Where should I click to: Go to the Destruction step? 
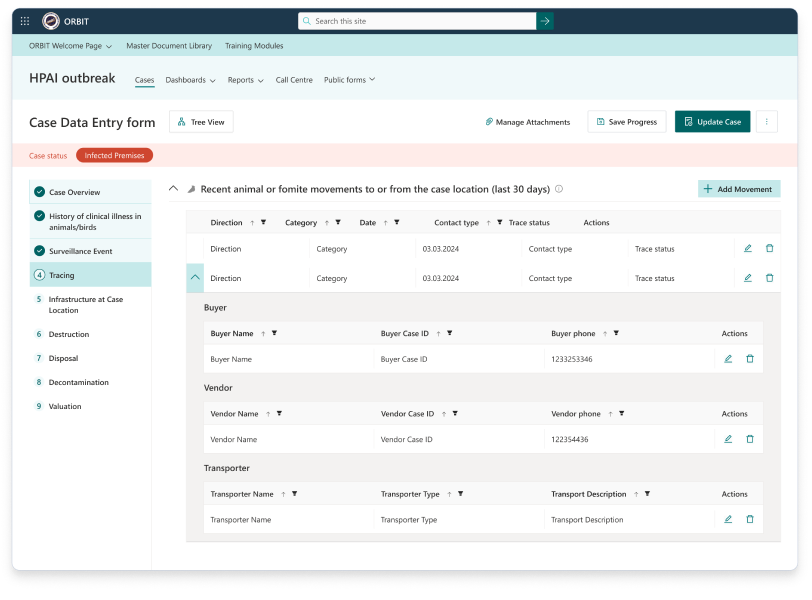pos(69,334)
